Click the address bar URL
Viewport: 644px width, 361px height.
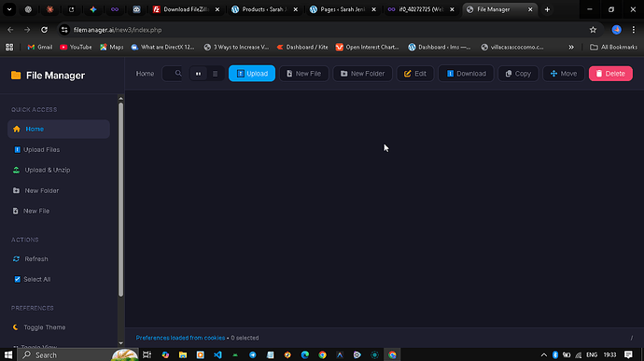(x=118, y=30)
